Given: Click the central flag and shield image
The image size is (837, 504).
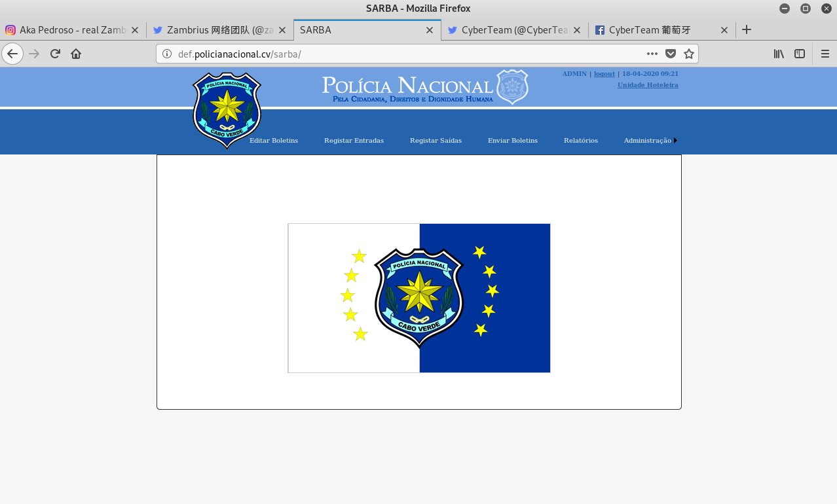Looking at the screenshot, I should (x=419, y=298).
